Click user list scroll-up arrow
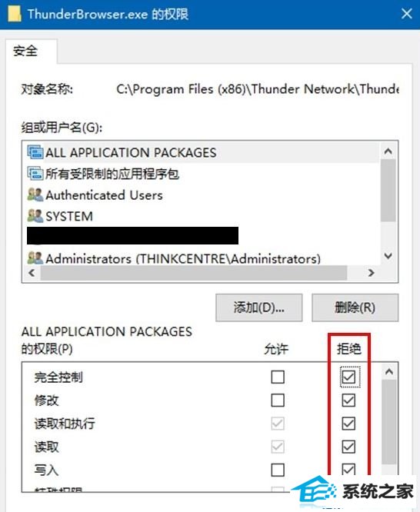The width and height of the screenshot is (420, 512). click(x=388, y=151)
